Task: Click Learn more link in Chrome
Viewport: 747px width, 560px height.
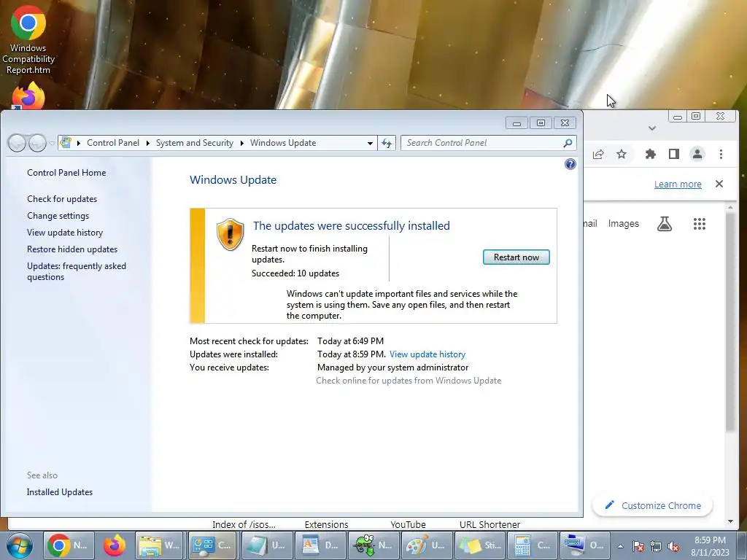Action: [678, 184]
